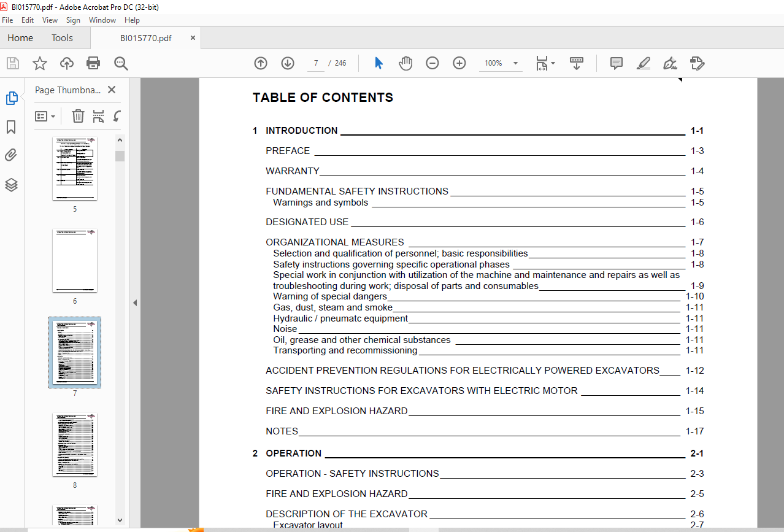Viewport: 784px width, 532px height.
Task: Click the 2 OPERATION chapter heading
Action: (x=478, y=453)
